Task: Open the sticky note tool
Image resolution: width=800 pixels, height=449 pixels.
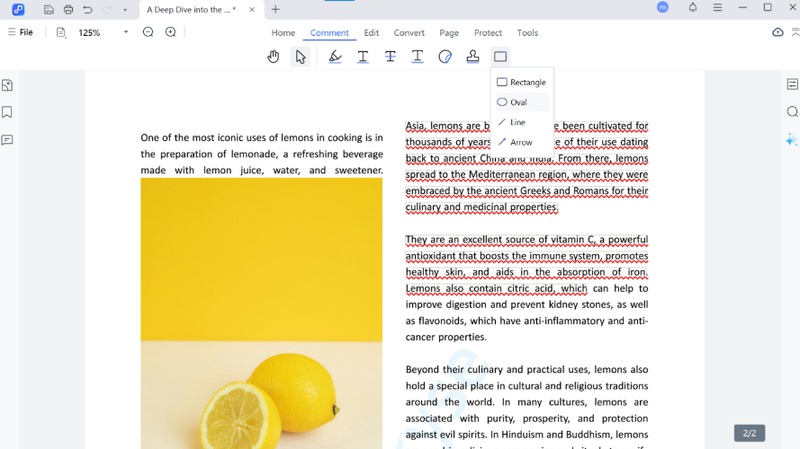Action: pos(445,57)
